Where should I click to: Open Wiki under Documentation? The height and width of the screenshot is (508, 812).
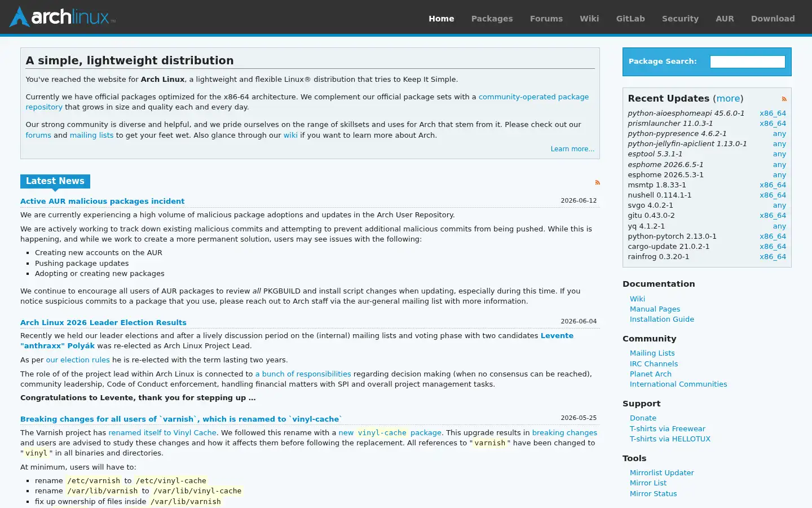(637, 299)
